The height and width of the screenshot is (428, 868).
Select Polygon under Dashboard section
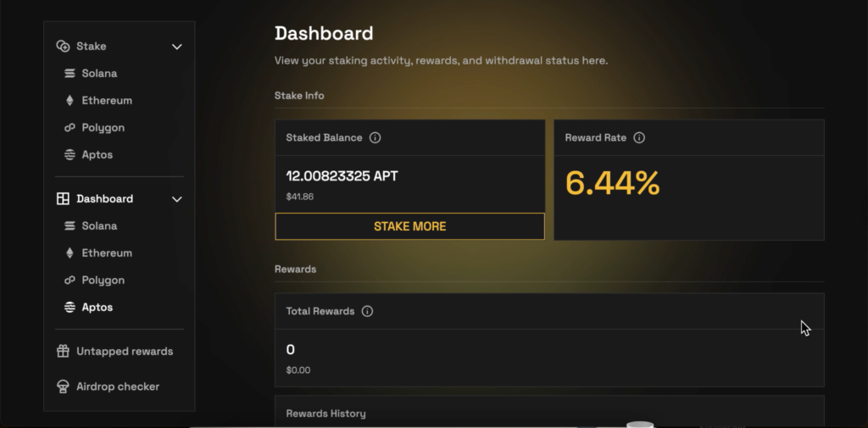(103, 280)
